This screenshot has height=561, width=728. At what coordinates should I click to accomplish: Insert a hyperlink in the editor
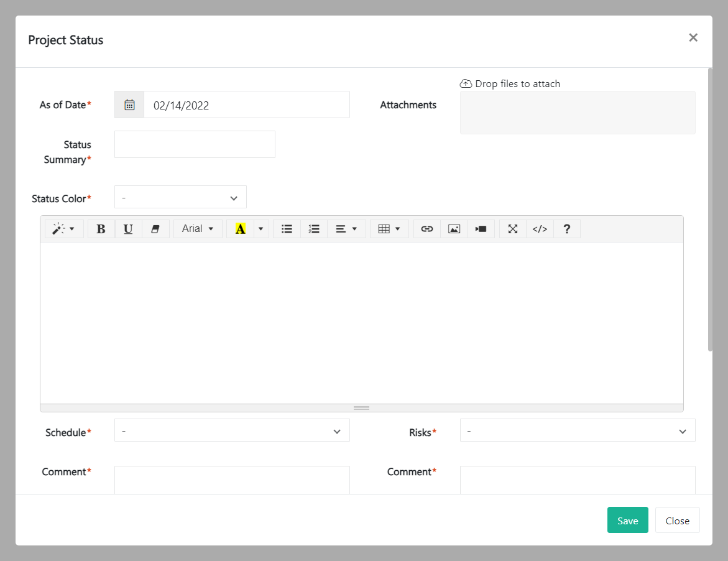coord(426,229)
